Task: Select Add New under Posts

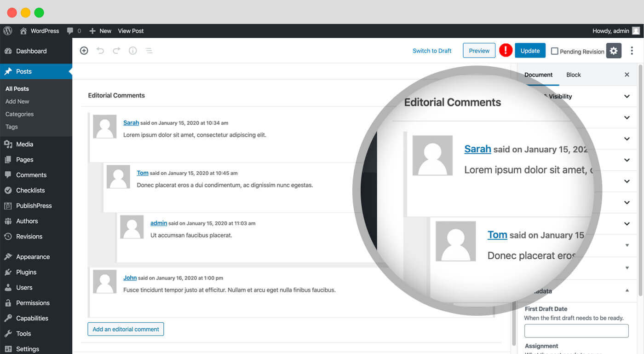Action: point(17,101)
